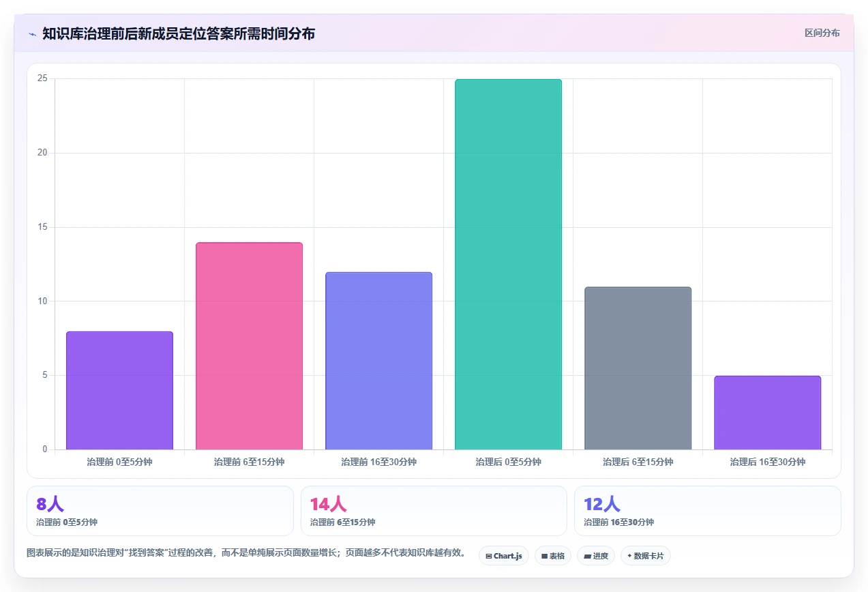Click the y-axis value 25

(42, 78)
